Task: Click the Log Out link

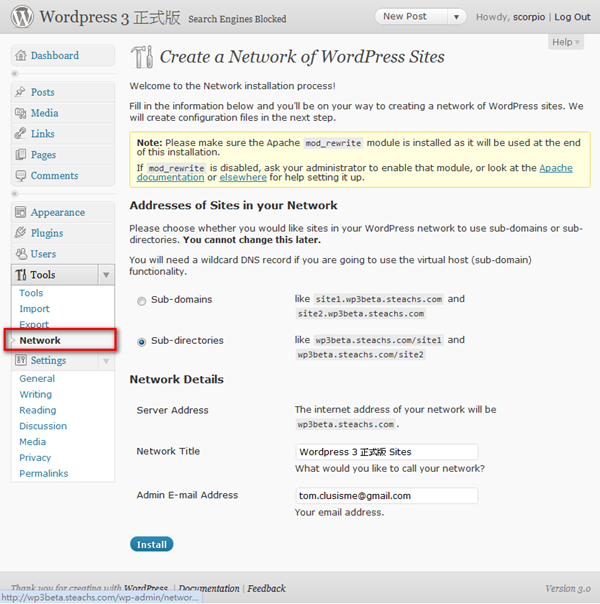Action: [x=572, y=17]
